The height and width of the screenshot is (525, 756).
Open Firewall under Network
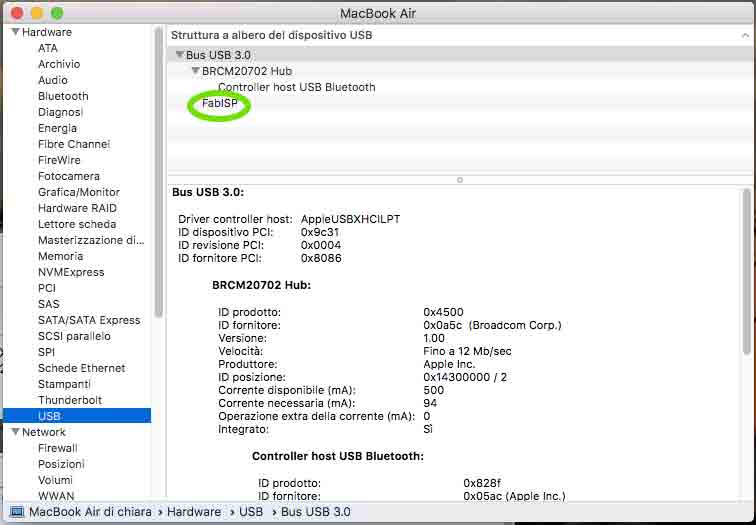(x=57, y=448)
